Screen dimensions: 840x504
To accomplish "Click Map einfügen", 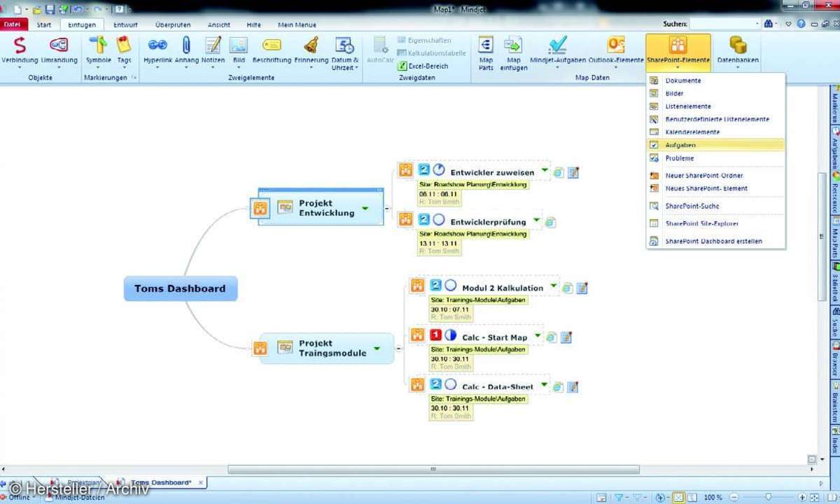I will [513, 53].
